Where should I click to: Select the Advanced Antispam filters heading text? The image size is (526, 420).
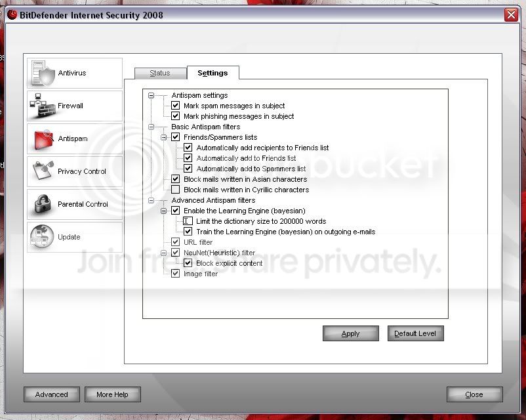[x=213, y=200]
